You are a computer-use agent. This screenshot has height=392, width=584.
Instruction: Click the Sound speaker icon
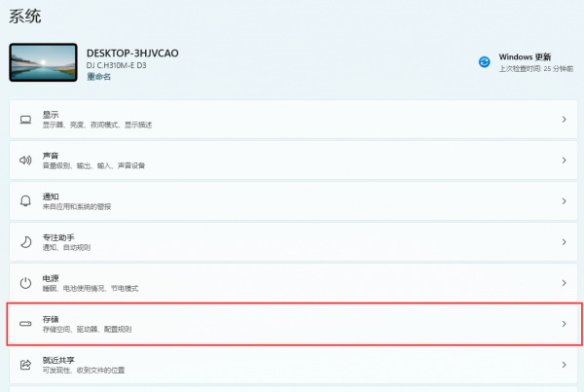[x=25, y=160]
